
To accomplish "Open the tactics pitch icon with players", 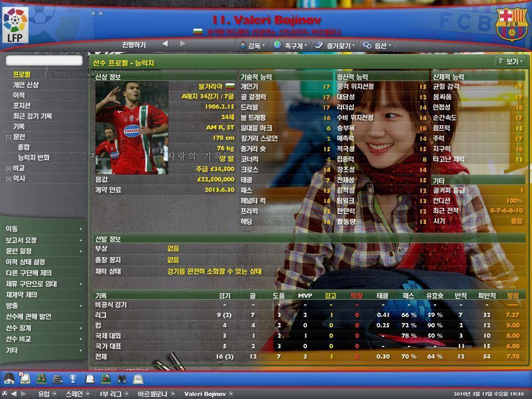I will pos(41,378).
